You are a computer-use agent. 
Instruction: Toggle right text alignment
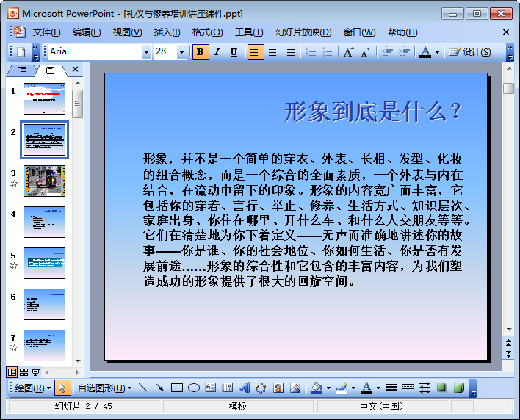tap(289, 52)
